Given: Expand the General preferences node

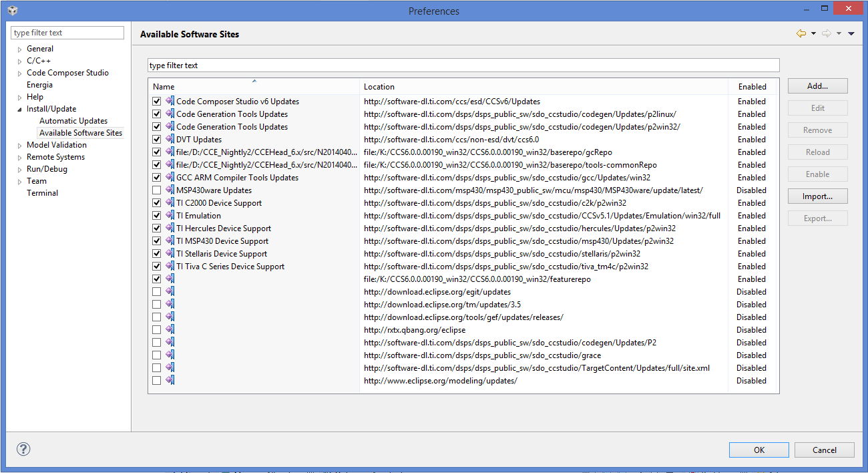Looking at the screenshot, I should click(x=19, y=49).
